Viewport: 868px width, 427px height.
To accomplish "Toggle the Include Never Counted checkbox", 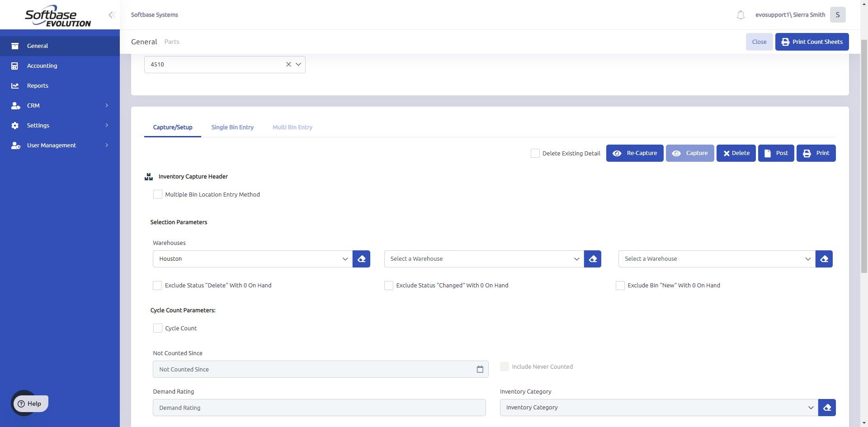I will point(505,366).
